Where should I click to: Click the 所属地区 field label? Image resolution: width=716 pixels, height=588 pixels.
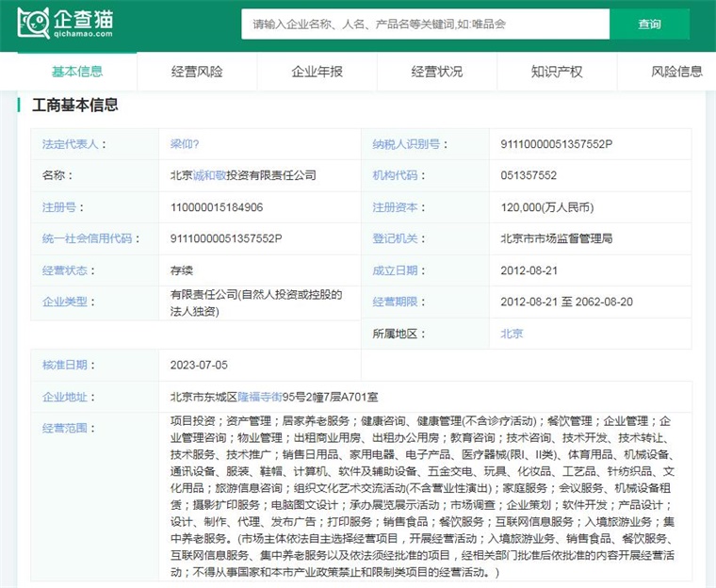399,334
